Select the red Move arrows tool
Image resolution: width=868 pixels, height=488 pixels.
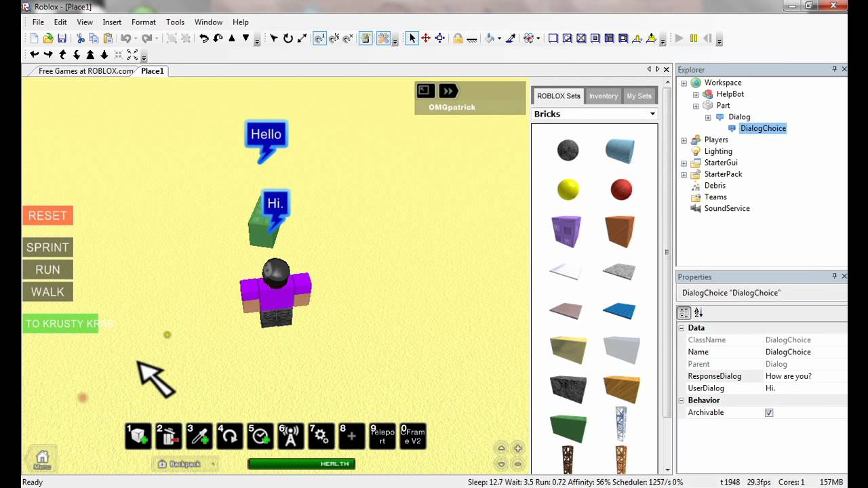426,39
